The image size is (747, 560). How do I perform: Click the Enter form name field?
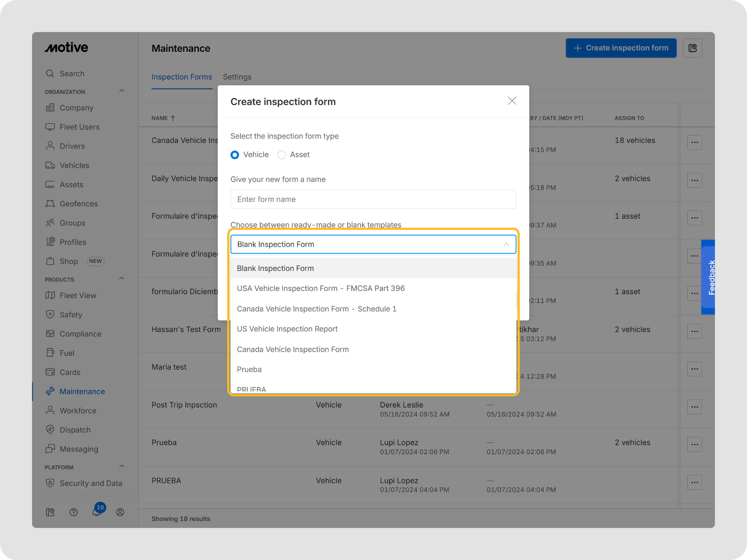(x=373, y=199)
